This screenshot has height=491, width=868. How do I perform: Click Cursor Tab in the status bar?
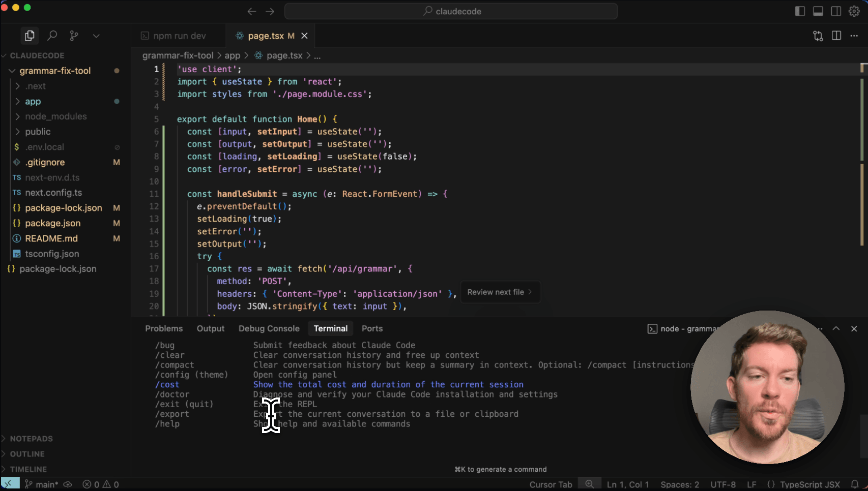coord(551,484)
